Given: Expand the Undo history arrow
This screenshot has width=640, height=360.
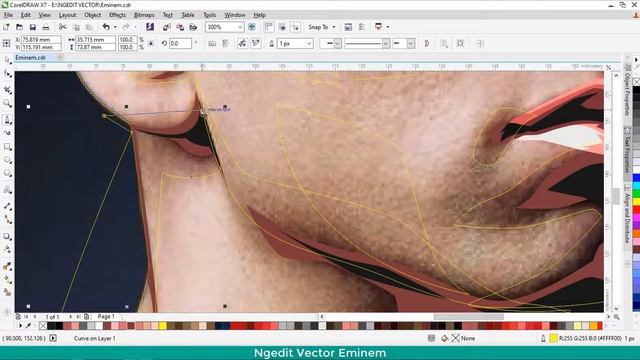Looking at the screenshot, I should pyautogui.click(x=115, y=27).
